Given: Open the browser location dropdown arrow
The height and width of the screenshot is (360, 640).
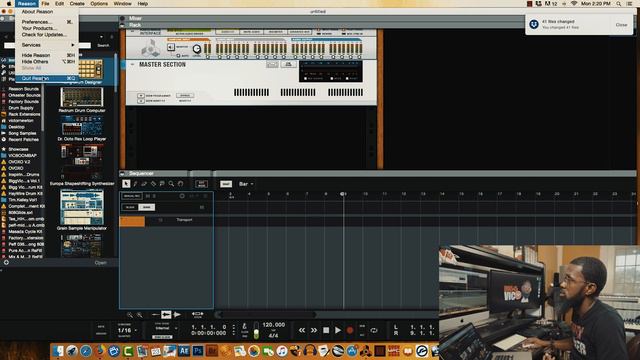Looking at the screenshot, I should coord(101,37).
